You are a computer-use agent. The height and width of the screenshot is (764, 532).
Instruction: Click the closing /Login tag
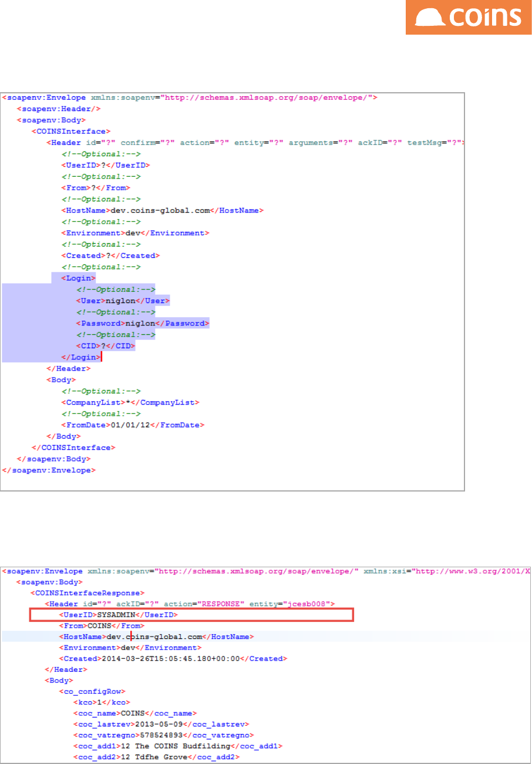[80, 357]
